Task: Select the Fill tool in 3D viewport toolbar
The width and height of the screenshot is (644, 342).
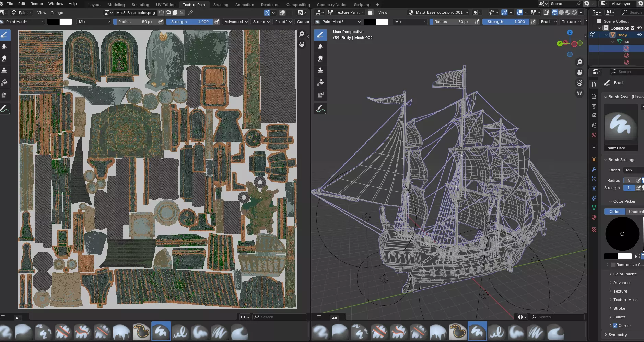Action: pyautogui.click(x=320, y=82)
